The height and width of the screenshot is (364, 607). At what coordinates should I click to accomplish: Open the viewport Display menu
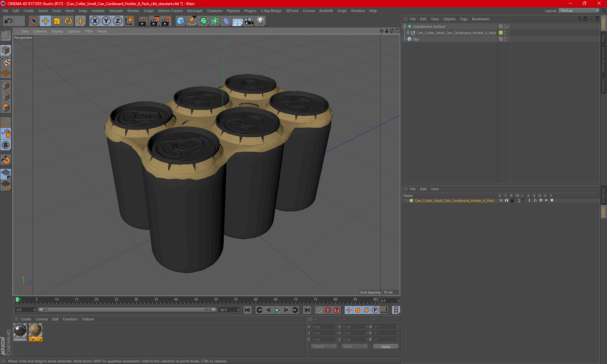(57, 31)
